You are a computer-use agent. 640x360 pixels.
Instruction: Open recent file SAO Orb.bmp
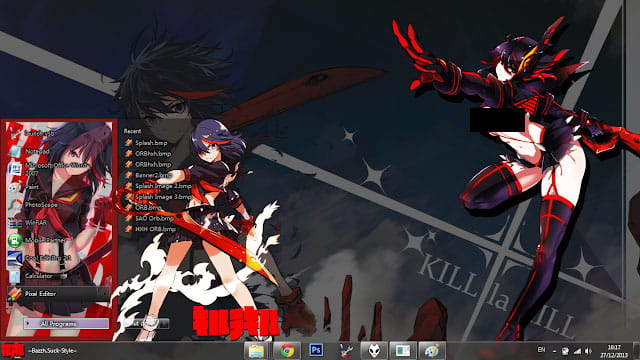[149, 218]
